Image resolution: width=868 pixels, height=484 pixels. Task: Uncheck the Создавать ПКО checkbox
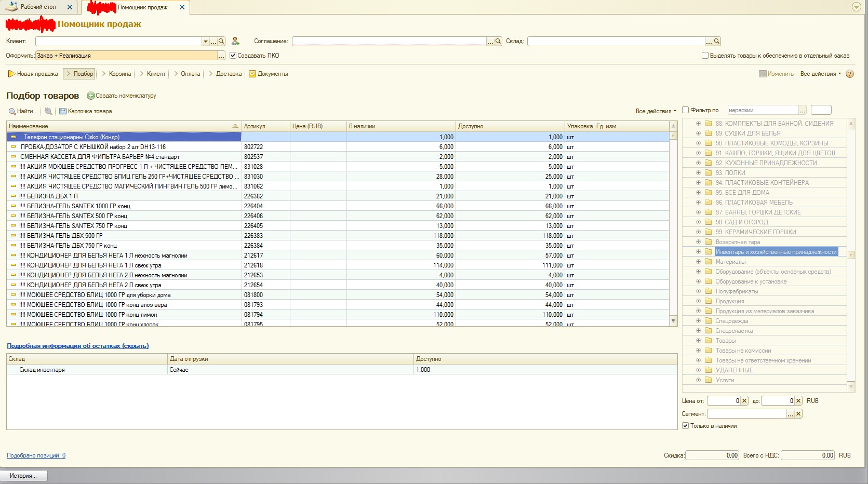point(233,56)
